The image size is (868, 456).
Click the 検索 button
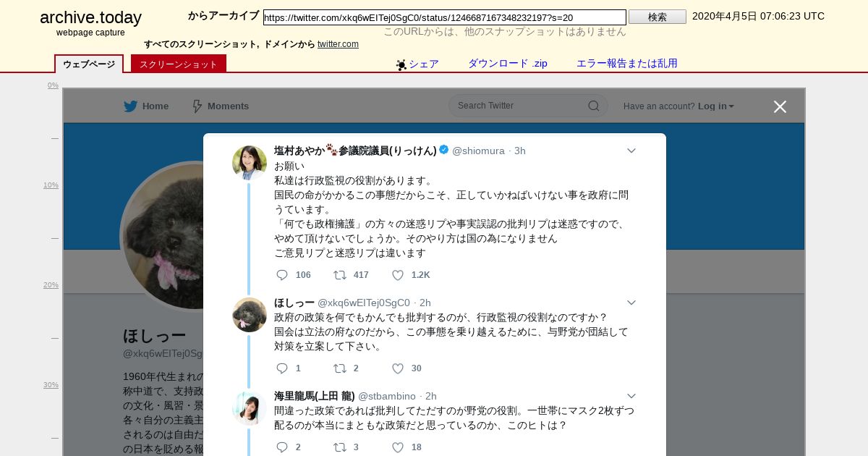(658, 17)
